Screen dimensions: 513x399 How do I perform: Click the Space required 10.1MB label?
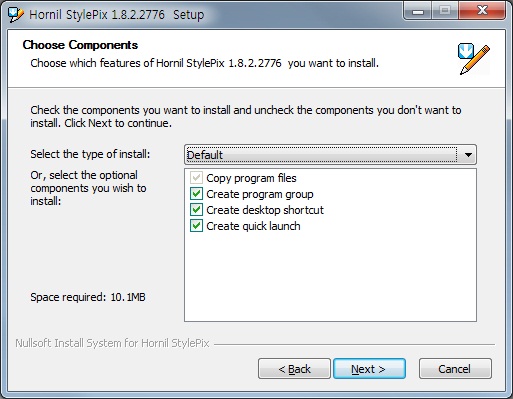[x=88, y=297]
